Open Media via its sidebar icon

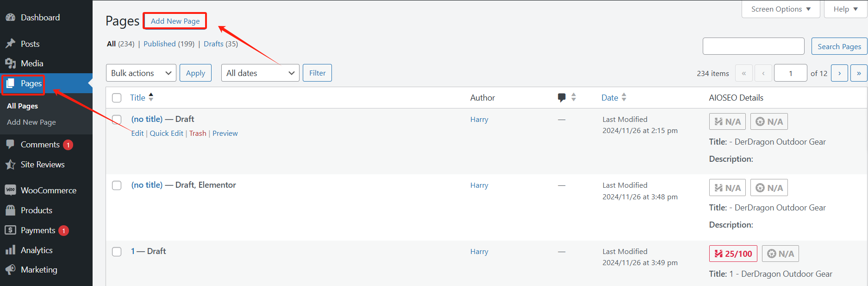pyautogui.click(x=10, y=64)
